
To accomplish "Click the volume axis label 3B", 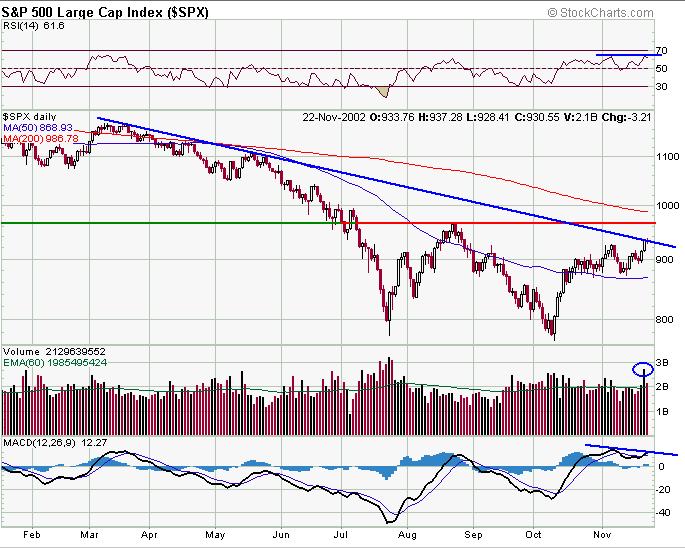I will (662, 363).
